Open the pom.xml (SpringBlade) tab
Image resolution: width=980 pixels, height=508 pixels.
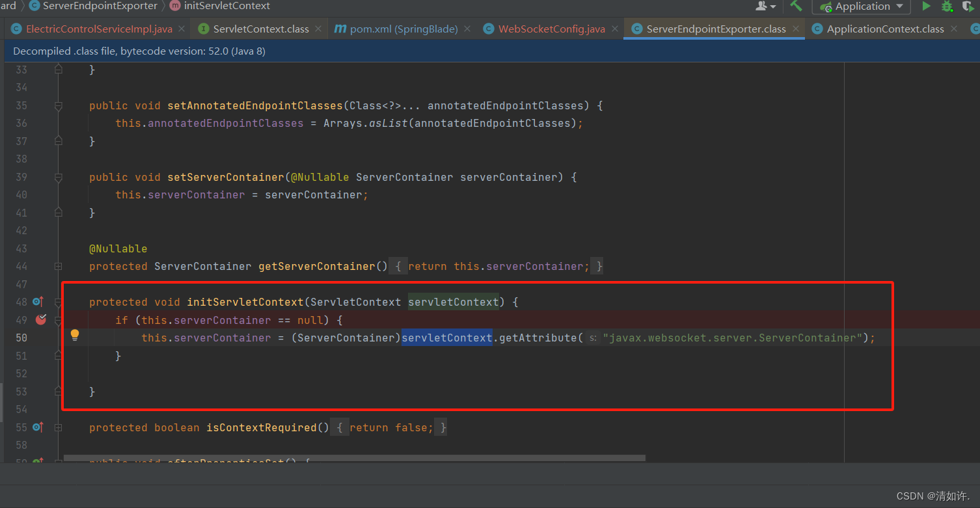tap(402, 29)
